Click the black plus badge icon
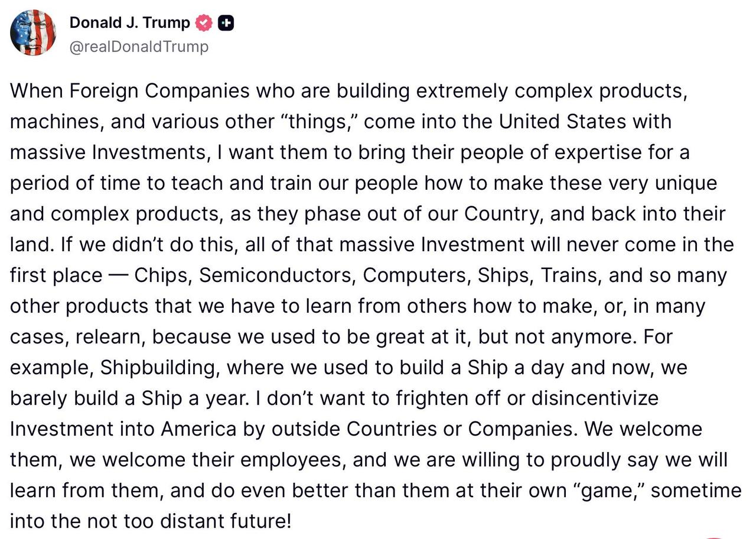This screenshot has height=539, width=756. point(226,23)
